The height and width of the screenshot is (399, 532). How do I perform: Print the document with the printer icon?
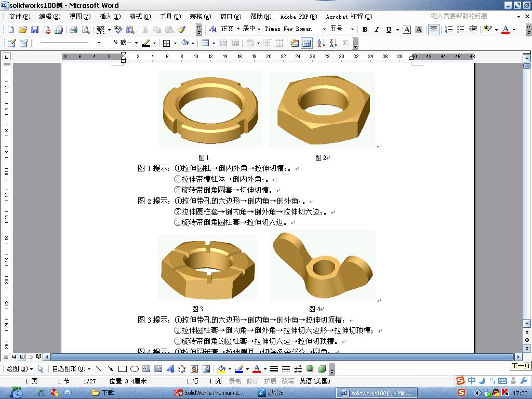point(73,30)
